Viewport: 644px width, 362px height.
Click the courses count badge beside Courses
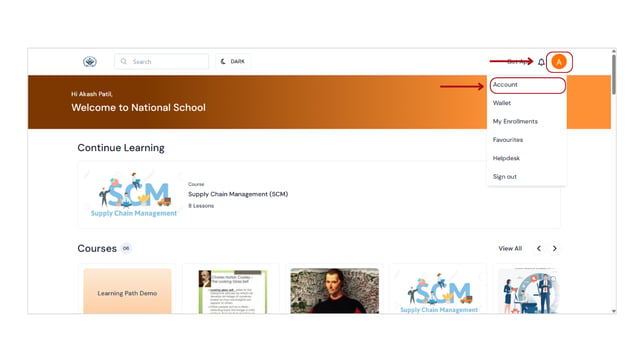[126, 249]
